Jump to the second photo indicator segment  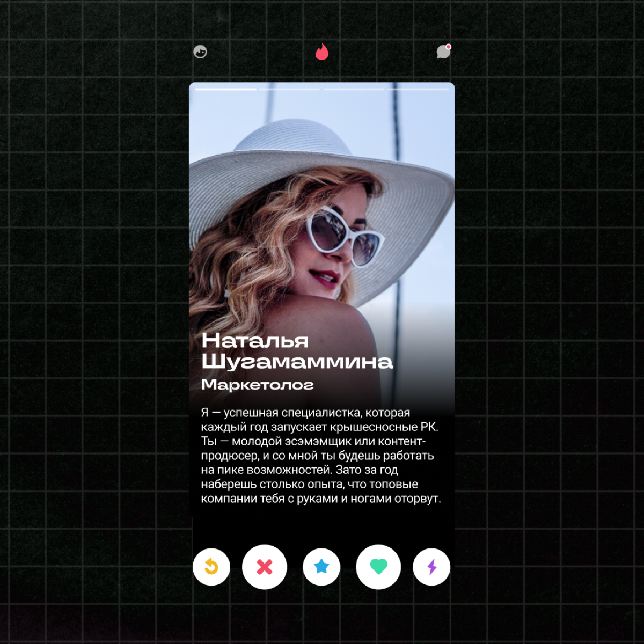pos(289,89)
